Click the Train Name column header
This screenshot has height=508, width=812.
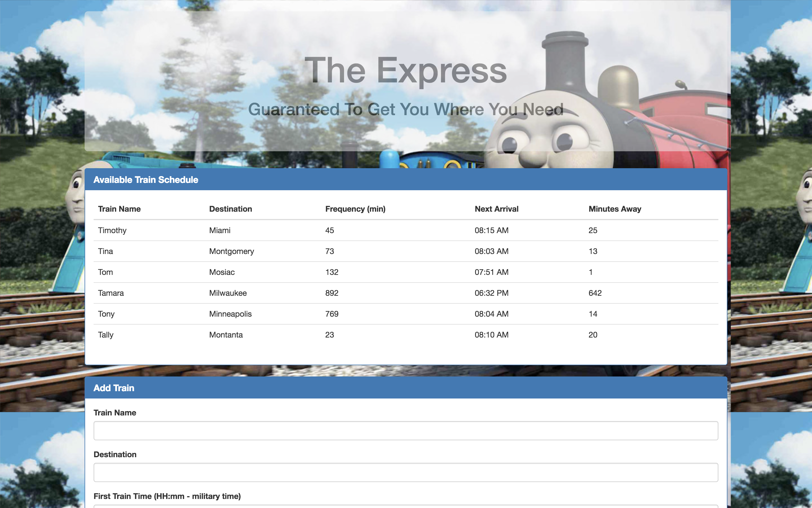click(x=119, y=209)
